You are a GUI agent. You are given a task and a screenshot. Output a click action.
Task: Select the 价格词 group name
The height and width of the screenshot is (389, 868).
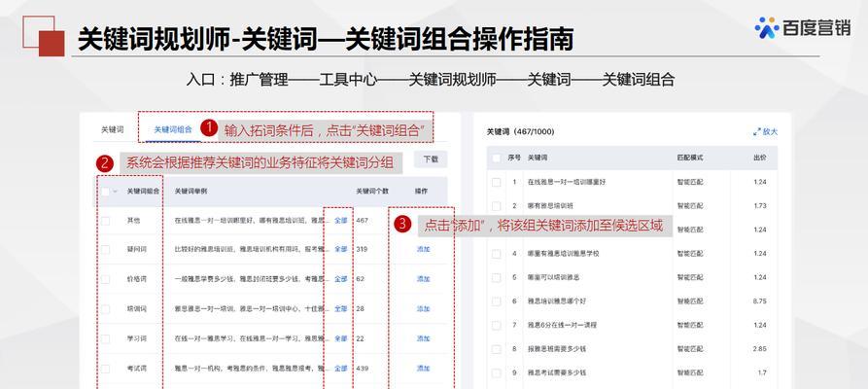(136, 279)
